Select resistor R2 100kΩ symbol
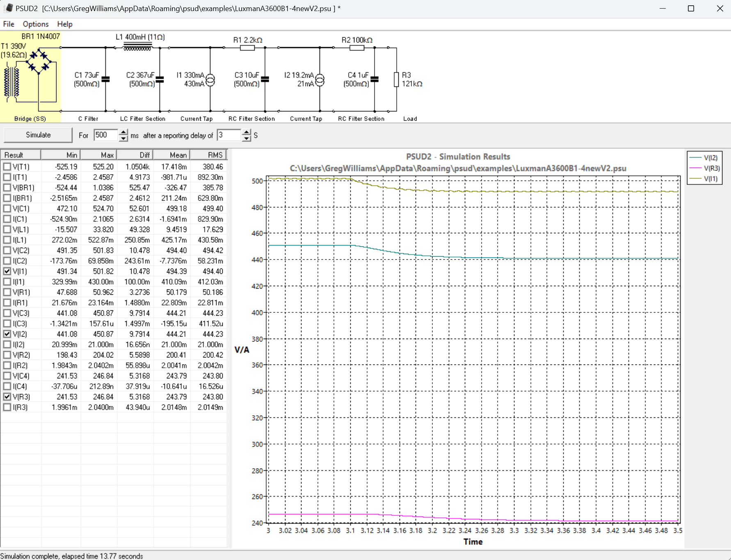This screenshot has width=731, height=560. click(357, 48)
